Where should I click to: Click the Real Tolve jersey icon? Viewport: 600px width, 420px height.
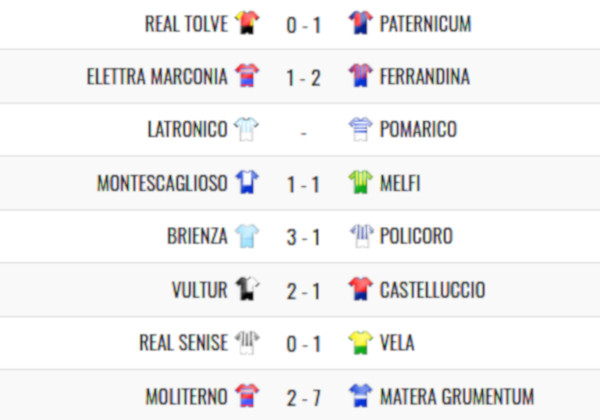click(x=247, y=23)
